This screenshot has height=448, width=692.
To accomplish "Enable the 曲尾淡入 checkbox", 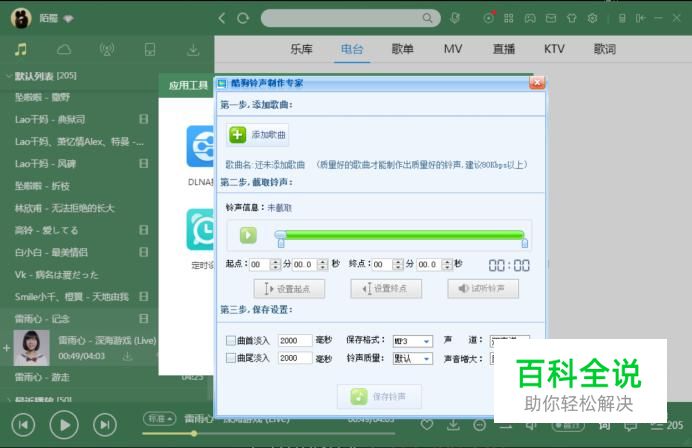I will [230, 358].
